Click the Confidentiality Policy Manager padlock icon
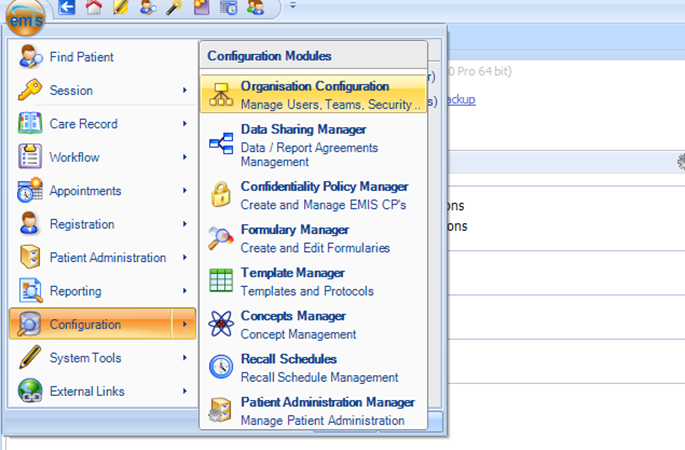685x450 pixels. pyautogui.click(x=220, y=195)
